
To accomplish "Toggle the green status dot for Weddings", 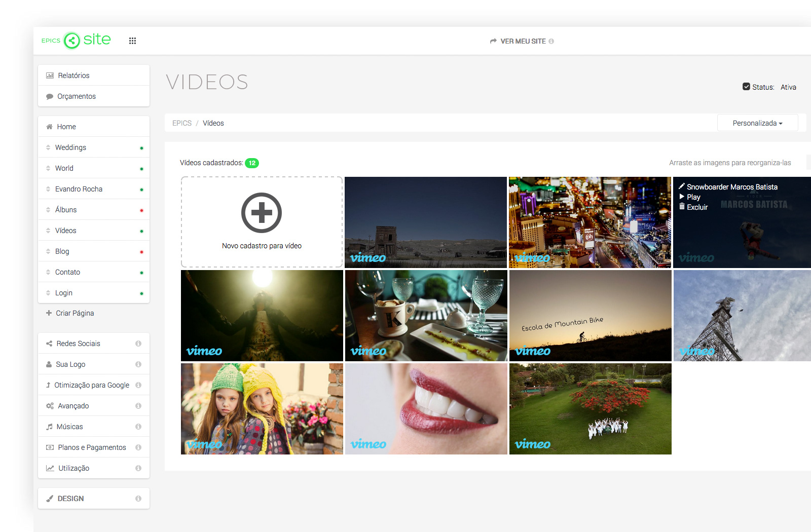I will [141, 148].
